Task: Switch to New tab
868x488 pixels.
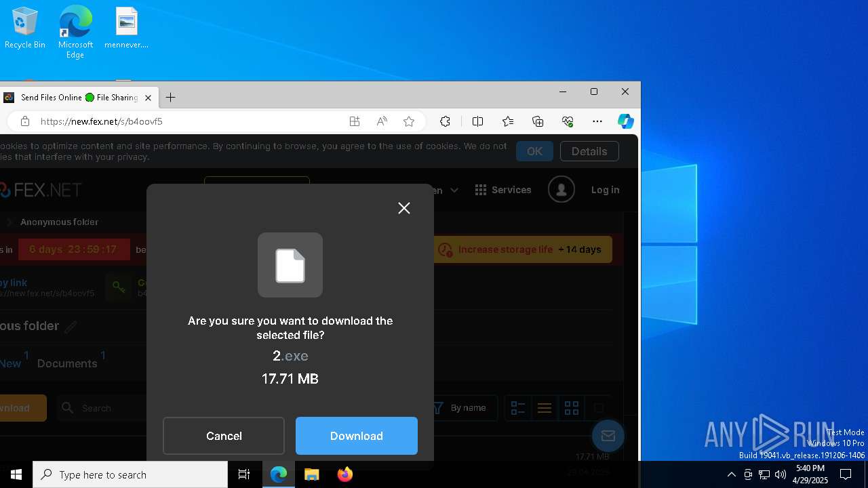Action: (11, 363)
